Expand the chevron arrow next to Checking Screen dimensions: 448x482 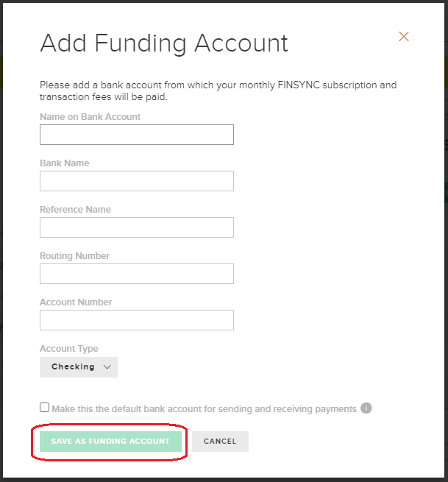(107, 367)
